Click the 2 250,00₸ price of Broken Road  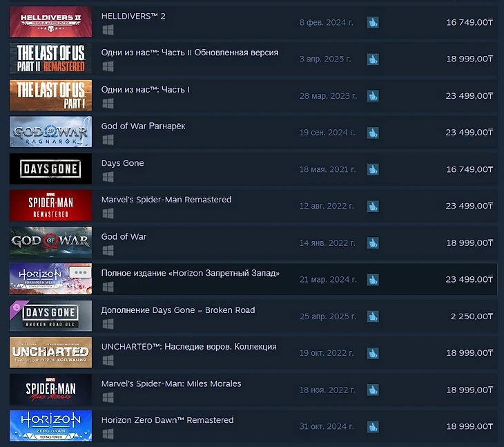(472, 316)
